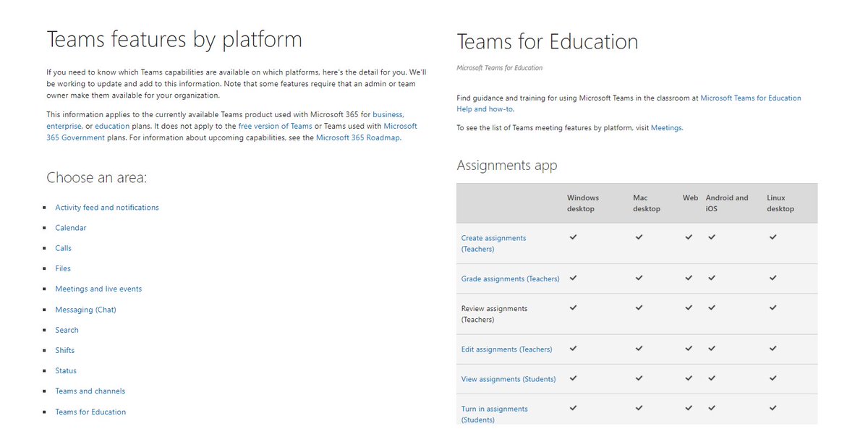The height and width of the screenshot is (442, 868).
Task: Click Turn in assignments Linux desktop checkmark
Action: pos(773,408)
